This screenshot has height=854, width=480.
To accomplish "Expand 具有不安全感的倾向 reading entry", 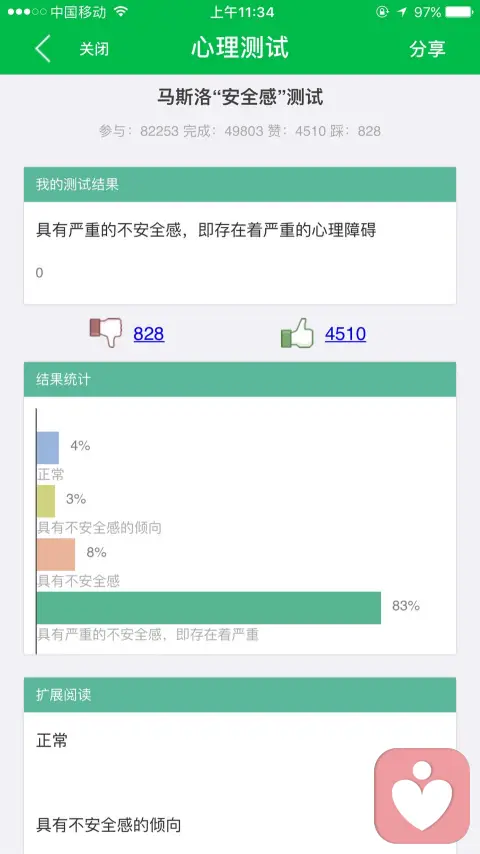I will point(108,825).
